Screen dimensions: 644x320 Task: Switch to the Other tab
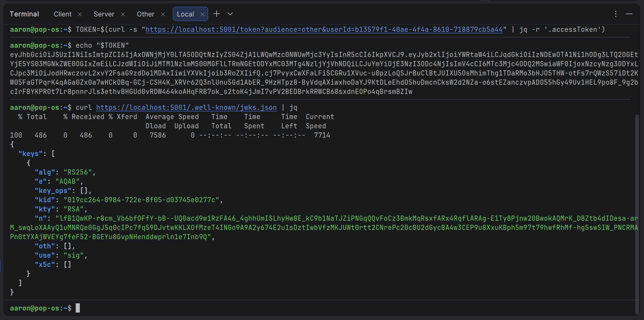click(x=145, y=14)
